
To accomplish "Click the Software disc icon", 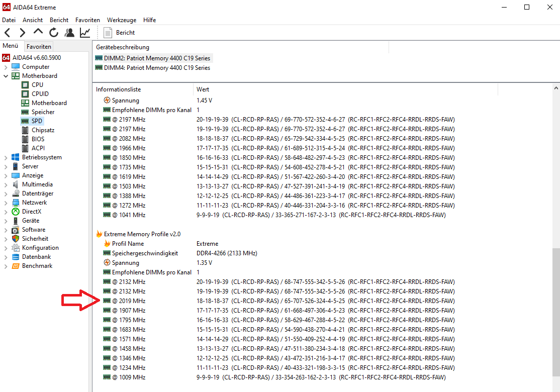I will (16, 230).
